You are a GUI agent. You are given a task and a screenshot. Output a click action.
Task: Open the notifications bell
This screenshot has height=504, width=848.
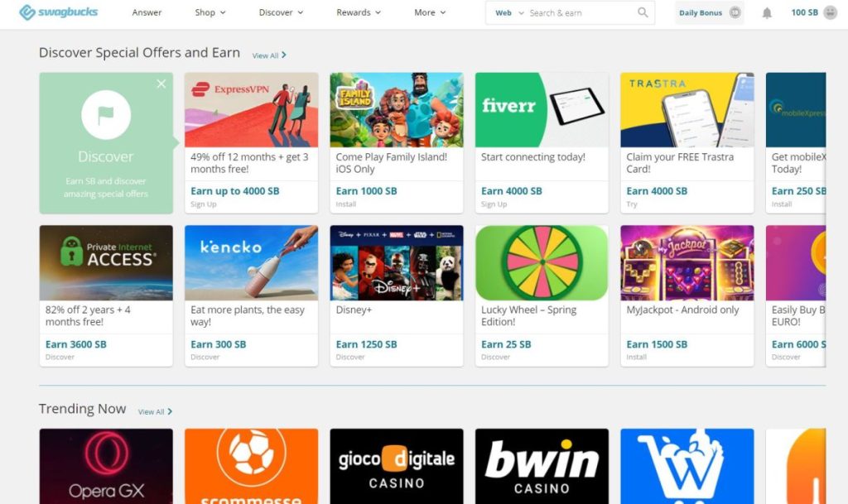(x=767, y=13)
